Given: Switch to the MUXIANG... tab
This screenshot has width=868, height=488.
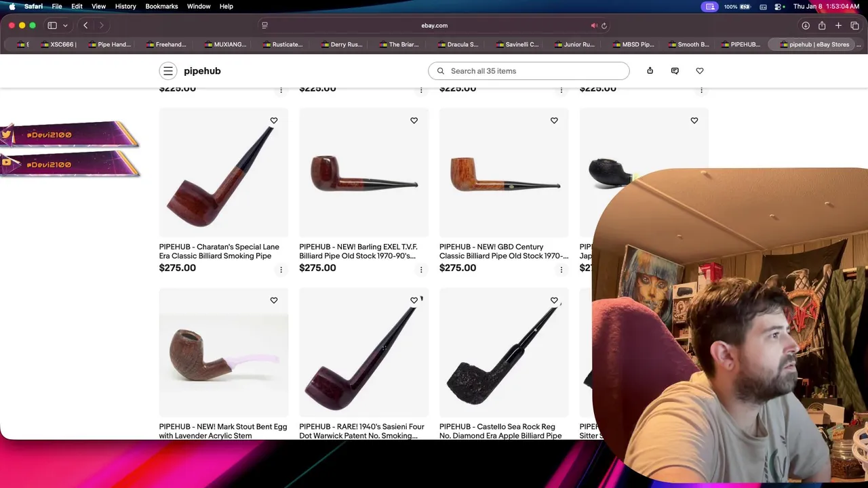Looking at the screenshot, I should pyautogui.click(x=224, y=45).
